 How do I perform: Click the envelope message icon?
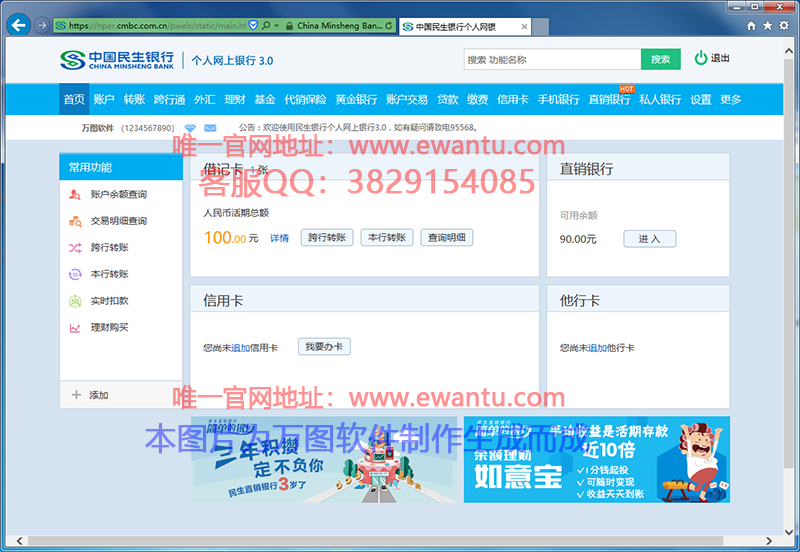click(x=210, y=128)
